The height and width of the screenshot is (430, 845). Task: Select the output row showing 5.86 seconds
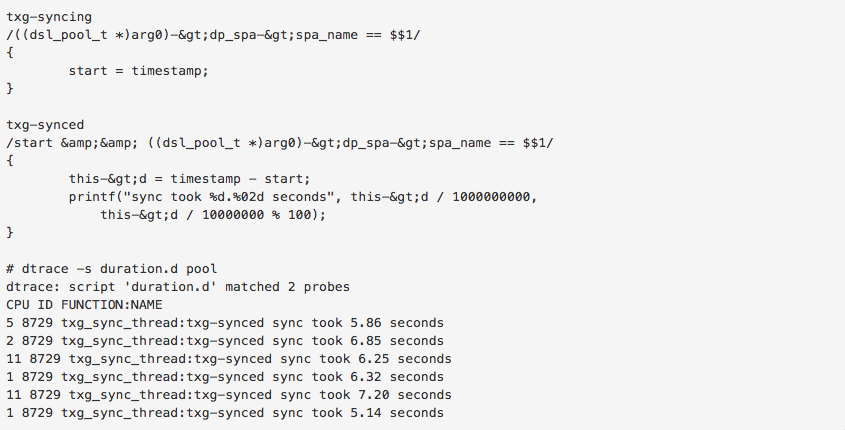(224, 323)
